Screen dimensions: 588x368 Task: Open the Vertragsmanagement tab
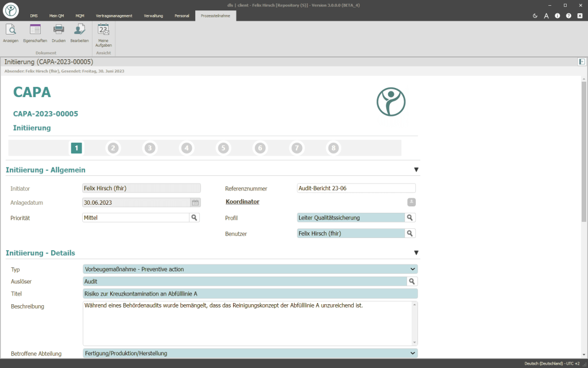click(x=114, y=16)
